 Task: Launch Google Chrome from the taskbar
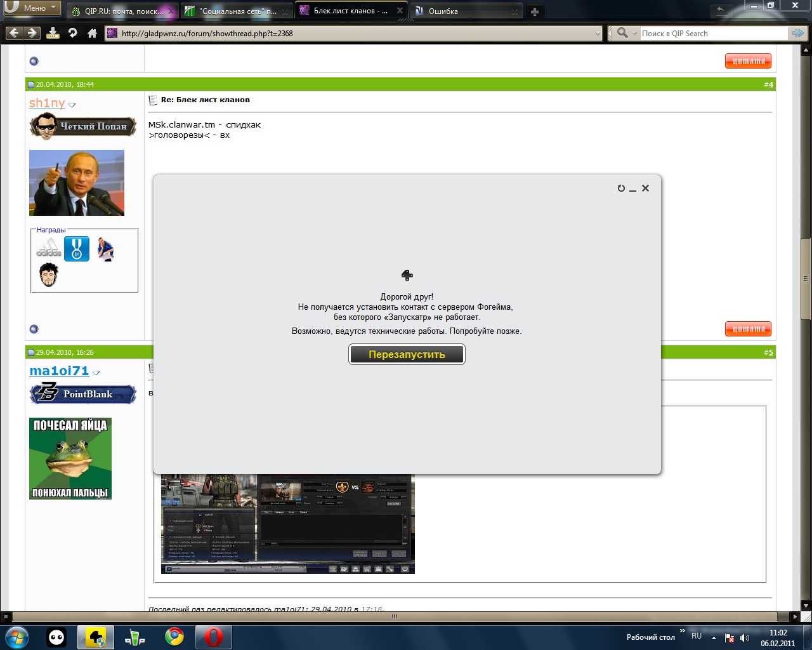(x=174, y=637)
